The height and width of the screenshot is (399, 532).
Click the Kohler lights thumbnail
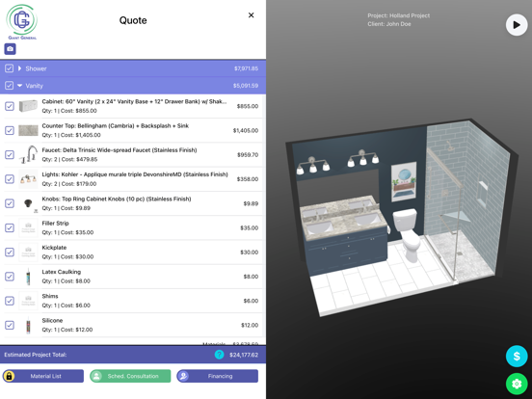click(x=28, y=179)
